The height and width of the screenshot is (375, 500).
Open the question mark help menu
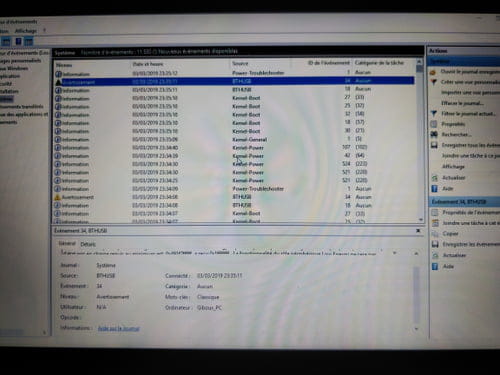pyautogui.click(x=44, y=31)
